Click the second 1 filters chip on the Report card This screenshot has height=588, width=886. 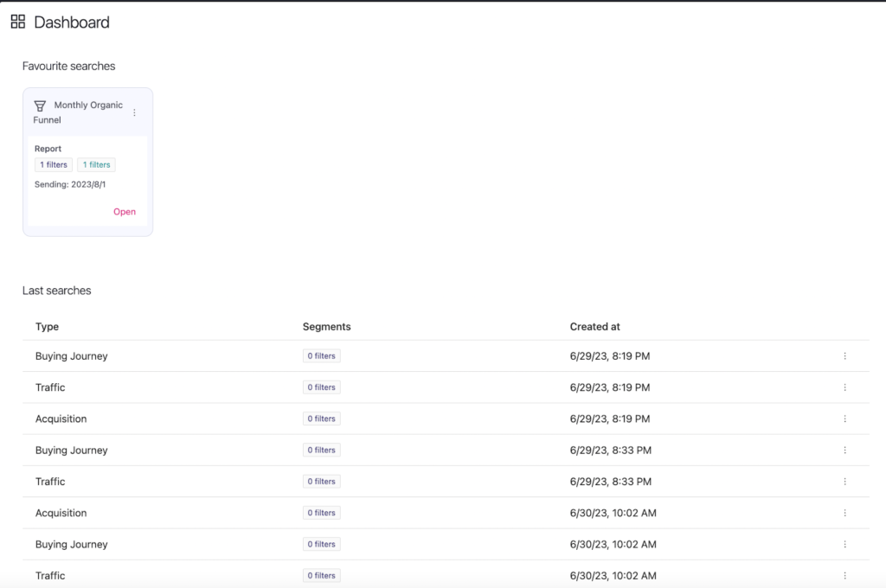click(x=95, y=164)
